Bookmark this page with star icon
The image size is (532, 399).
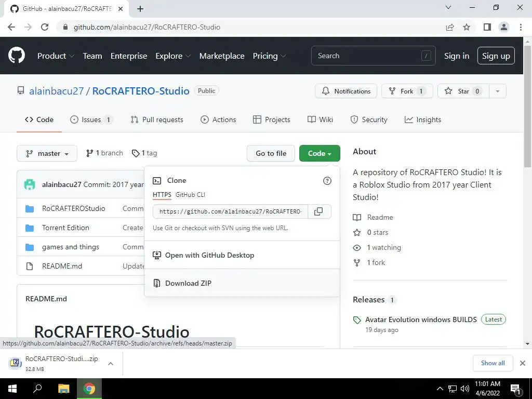[467, 27]
